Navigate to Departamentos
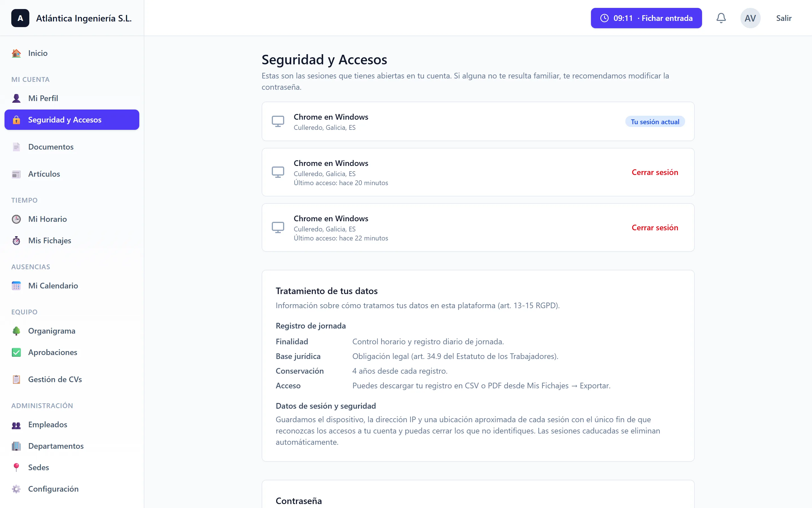The width and height of the screenshot is (812, 508). point(72,446)
